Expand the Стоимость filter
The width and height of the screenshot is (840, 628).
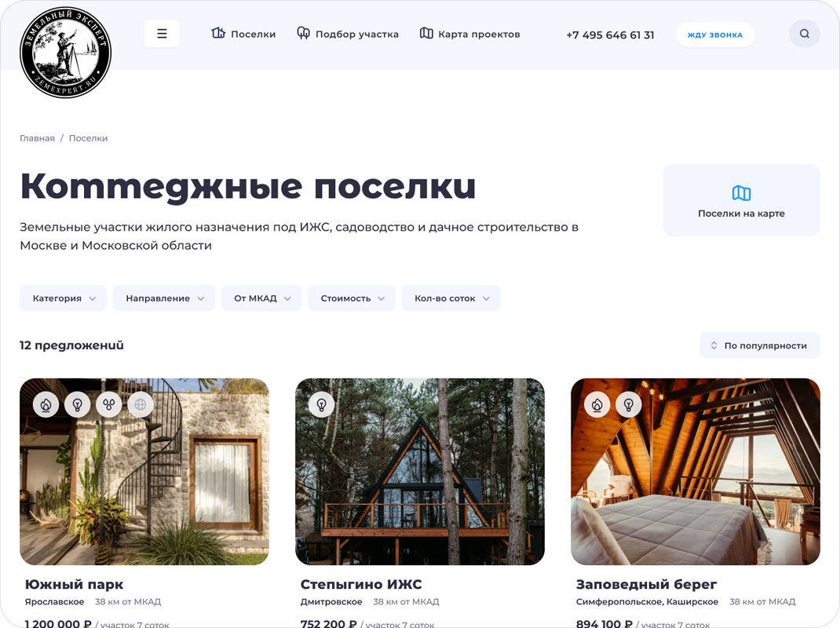351,298
